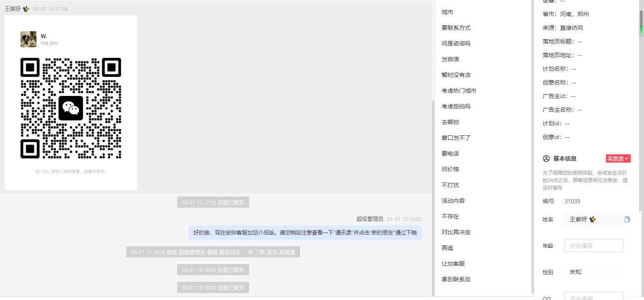The width and height of the screenshot is (644, 300).
Task: Click the 年龄 input field
Action: click(594, 245)
